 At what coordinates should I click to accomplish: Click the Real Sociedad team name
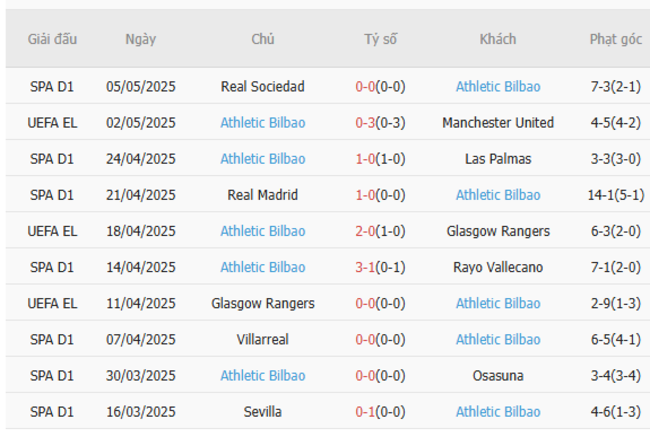[x=263, y=87]
